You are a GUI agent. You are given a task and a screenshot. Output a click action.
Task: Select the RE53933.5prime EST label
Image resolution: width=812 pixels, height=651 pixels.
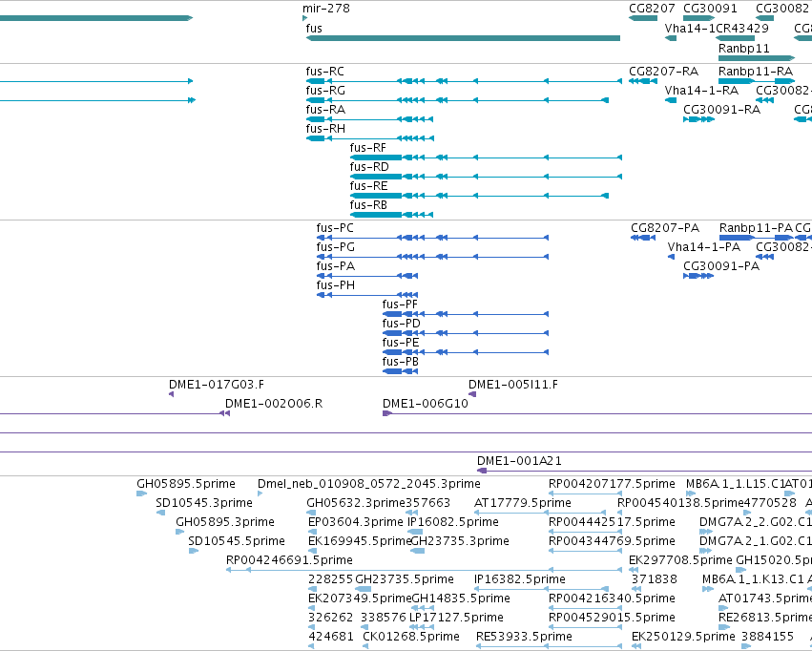pos(524,637)
